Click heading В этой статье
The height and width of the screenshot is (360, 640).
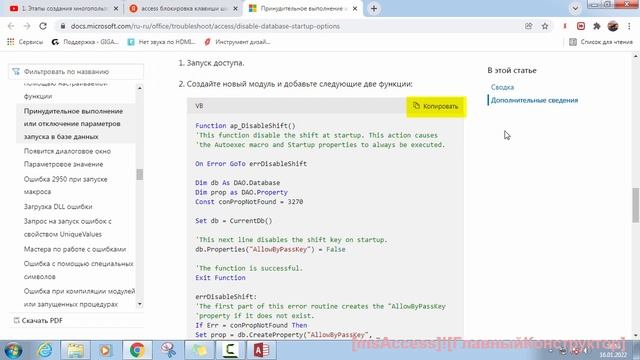[x=512, y=71]
